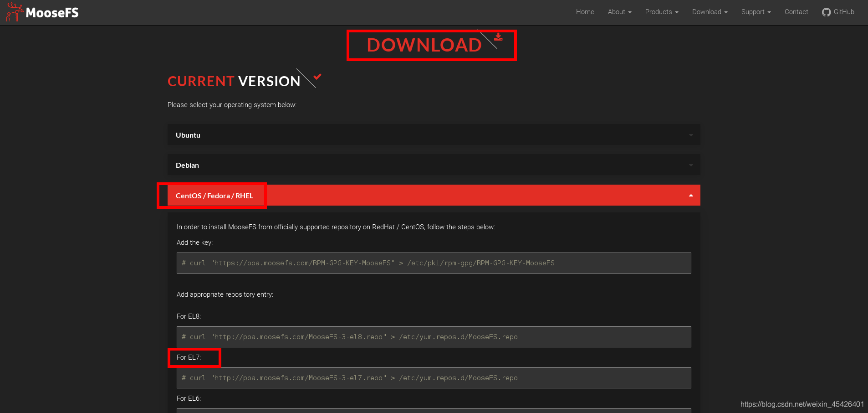868x413 pixels.
Task: Click the Ubuntu panel's down arrow
Action: [691, 135]
